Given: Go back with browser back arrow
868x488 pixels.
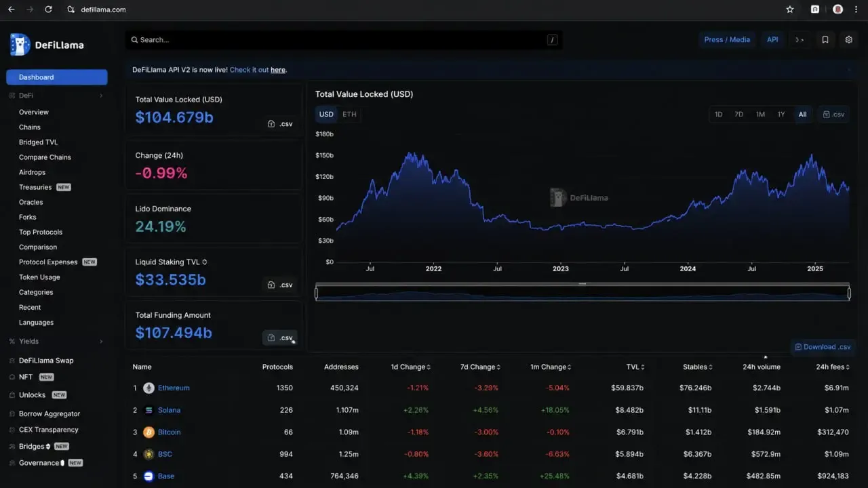Looking at the screenshot, I should [x=11, y=9].
